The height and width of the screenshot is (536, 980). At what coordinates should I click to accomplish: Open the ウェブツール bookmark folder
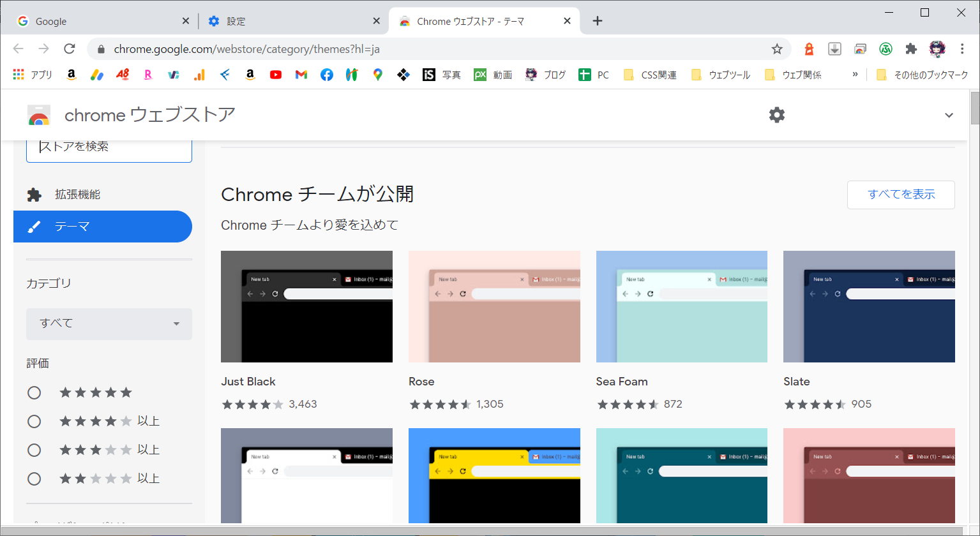721,75
